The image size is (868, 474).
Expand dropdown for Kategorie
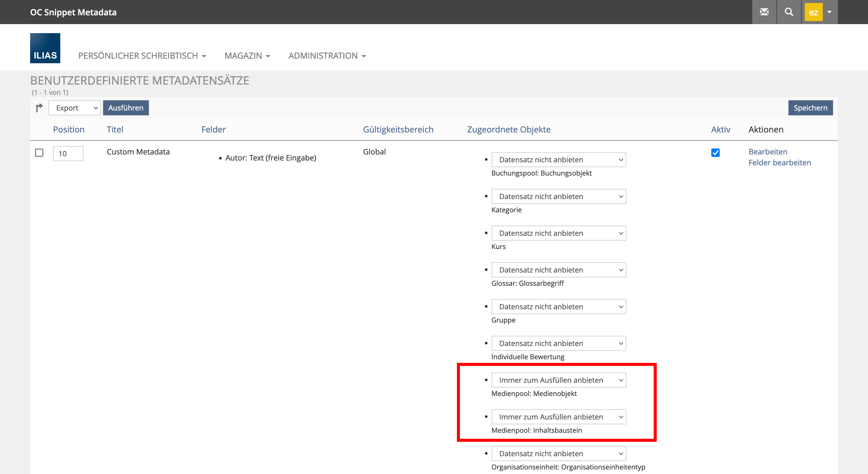click(x=558, y=196)
